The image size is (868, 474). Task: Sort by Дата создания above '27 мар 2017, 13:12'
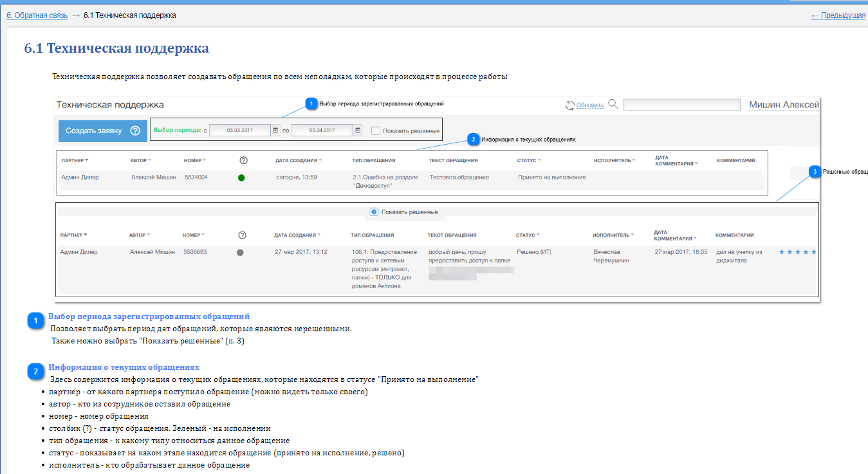pyautogui.click(x=297, y=235)
